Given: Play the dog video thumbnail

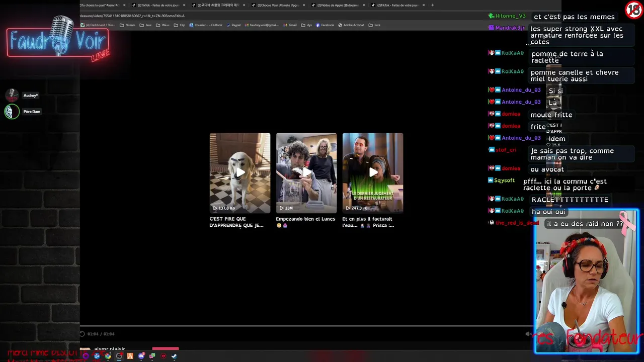Looking at the screenshot, I should [240, 173].
